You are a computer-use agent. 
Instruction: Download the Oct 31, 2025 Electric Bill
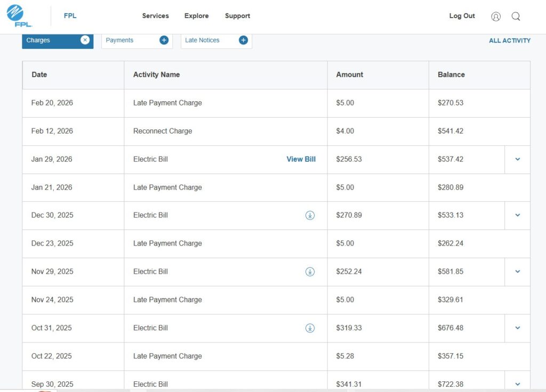click(310, 328)
